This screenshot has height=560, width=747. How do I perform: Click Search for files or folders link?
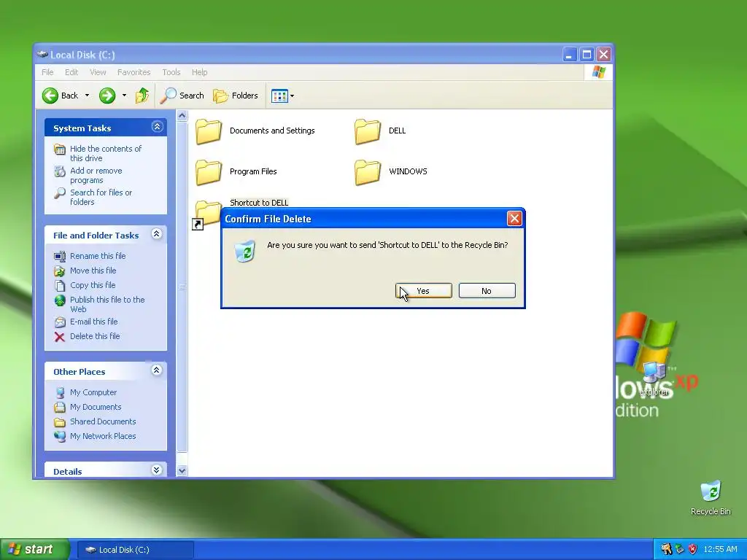[101, 197]
